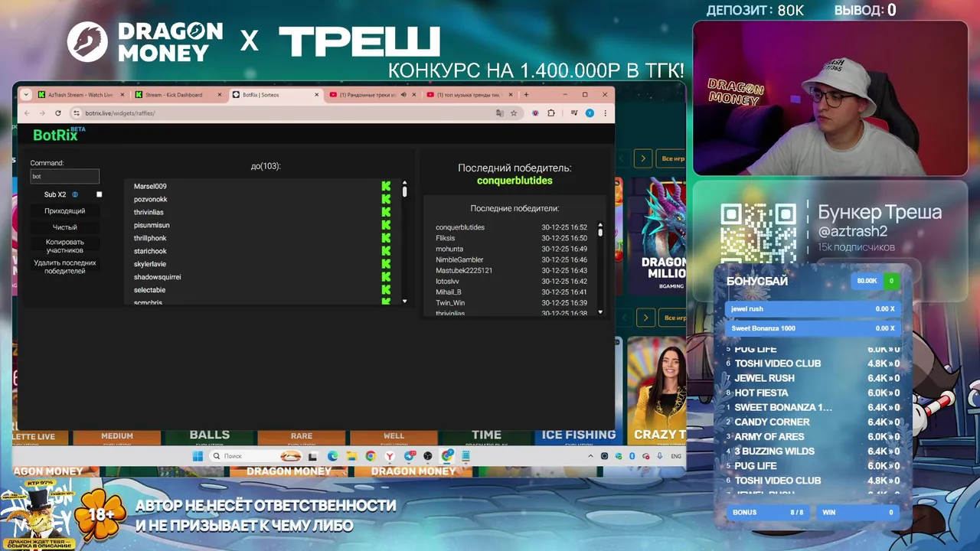Image resolution: width=980 pixels, height=551 pixels.
Task: Click the Windows taskbar search box
Action: 256,456
